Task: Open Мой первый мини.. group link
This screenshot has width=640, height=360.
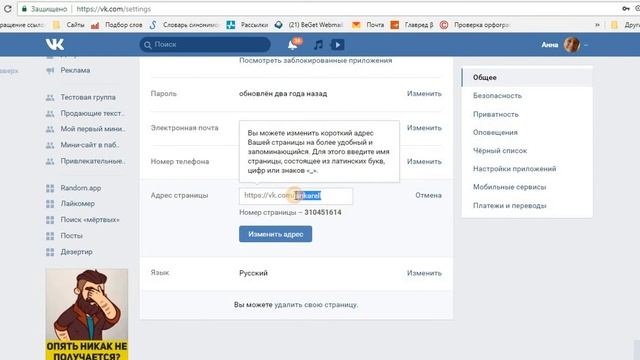Action: (x=93, y=129)
